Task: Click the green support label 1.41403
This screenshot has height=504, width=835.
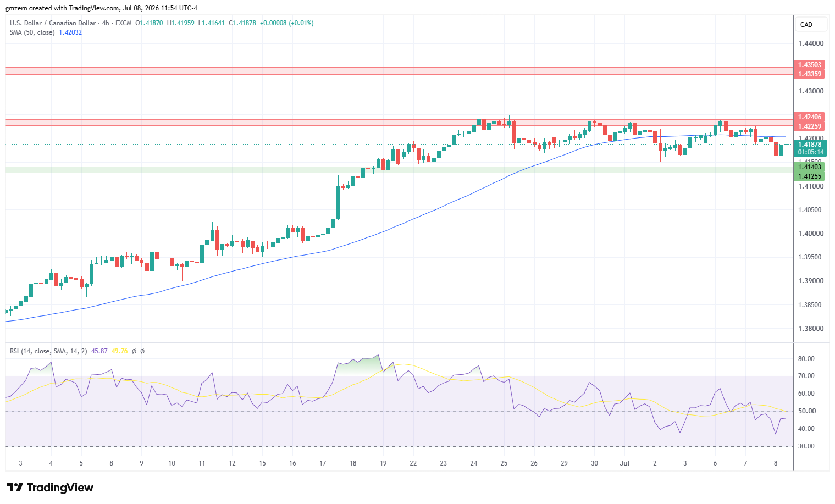Action: (809, 167)
